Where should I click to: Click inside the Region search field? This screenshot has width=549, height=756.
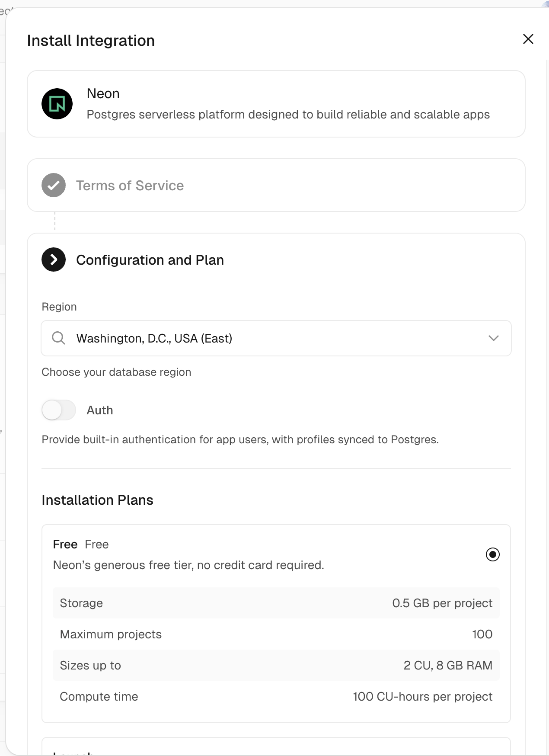coord(216,338)
